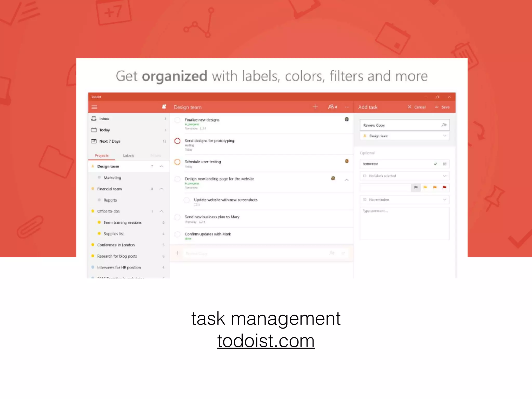This screenshot has height=399, width=532.
Task: Open the Design team project dropdown
Action: click(404, 136)
